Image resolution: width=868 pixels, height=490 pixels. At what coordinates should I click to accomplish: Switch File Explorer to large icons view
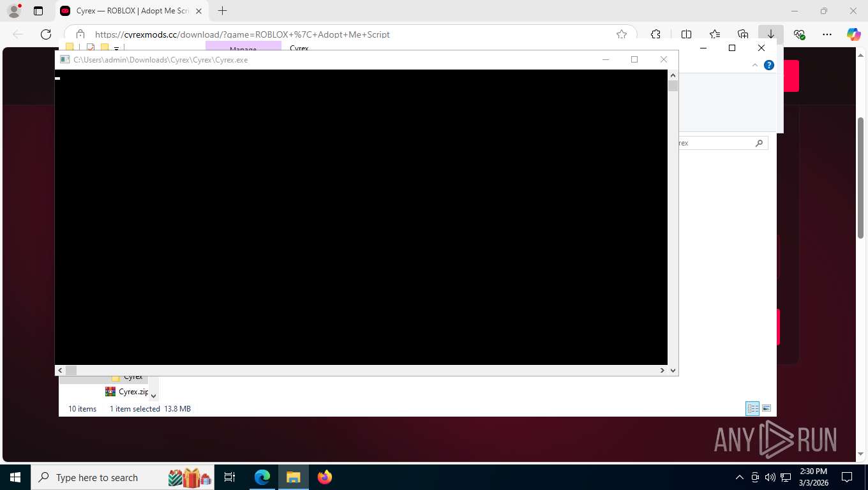pos(767,408)
